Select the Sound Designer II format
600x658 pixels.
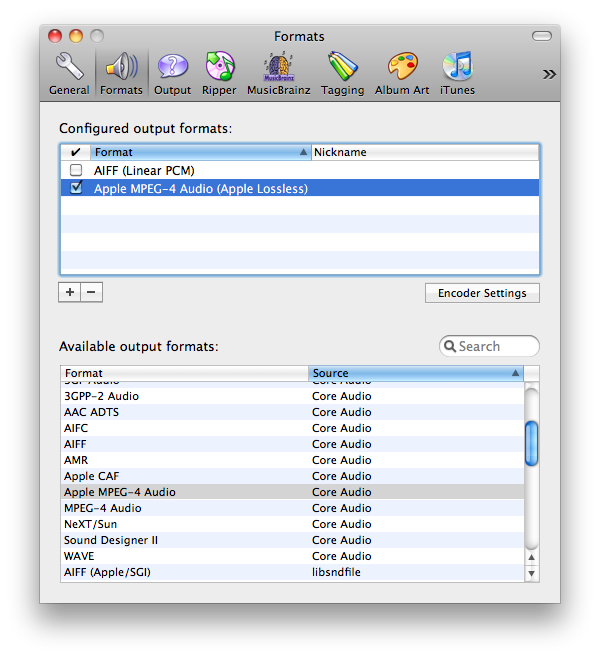coord(292,540)
